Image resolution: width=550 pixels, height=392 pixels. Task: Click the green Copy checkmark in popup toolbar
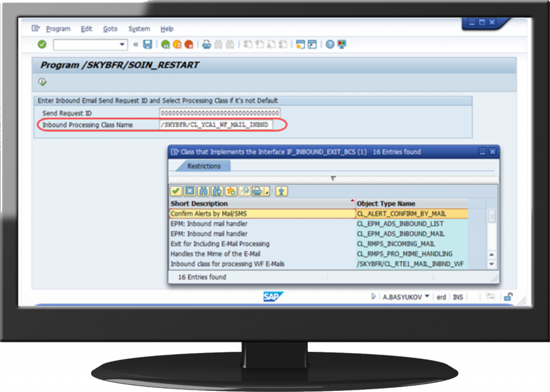pyautogui.click(x=176, y=191)
